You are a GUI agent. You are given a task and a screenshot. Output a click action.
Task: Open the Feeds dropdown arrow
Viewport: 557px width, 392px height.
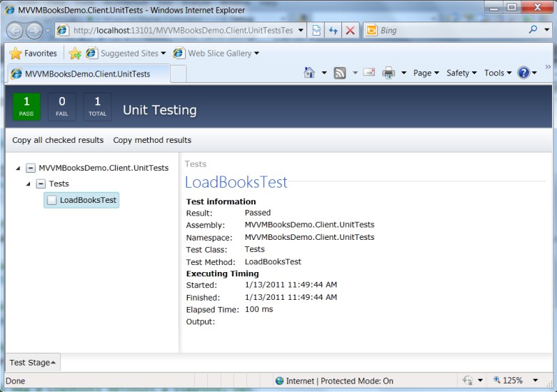[x=355, y=73]
